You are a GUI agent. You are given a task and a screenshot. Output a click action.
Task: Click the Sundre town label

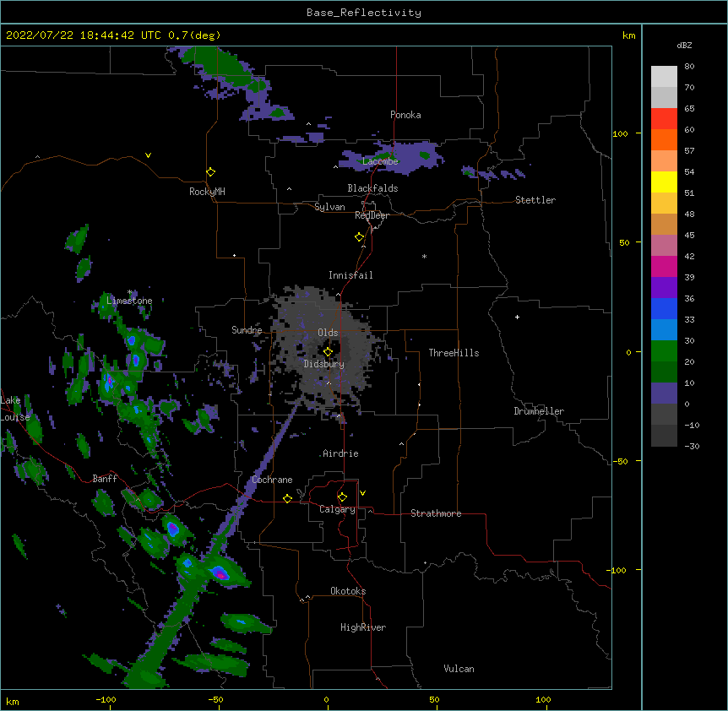[247, 330]
